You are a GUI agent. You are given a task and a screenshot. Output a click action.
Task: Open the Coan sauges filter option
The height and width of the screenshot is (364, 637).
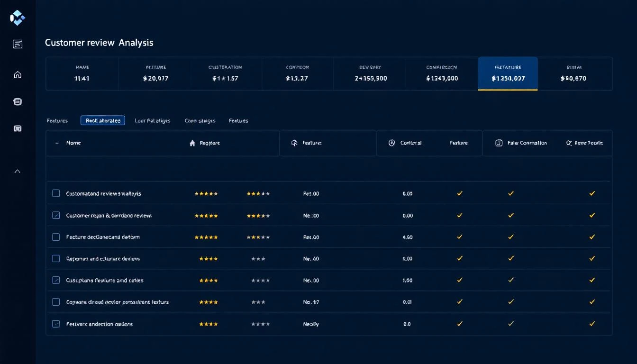click(x=200, y=120)
